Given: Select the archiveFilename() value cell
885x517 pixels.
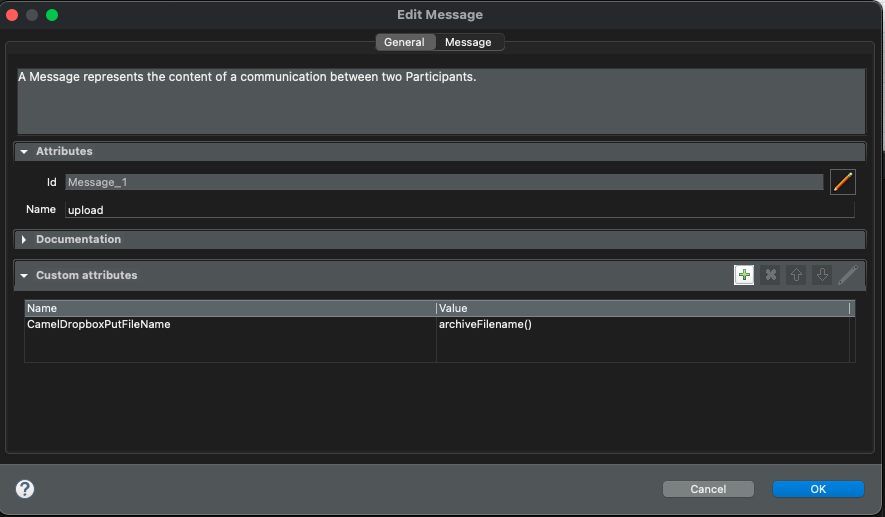Looking at the screenshot, I should point(643,325).
